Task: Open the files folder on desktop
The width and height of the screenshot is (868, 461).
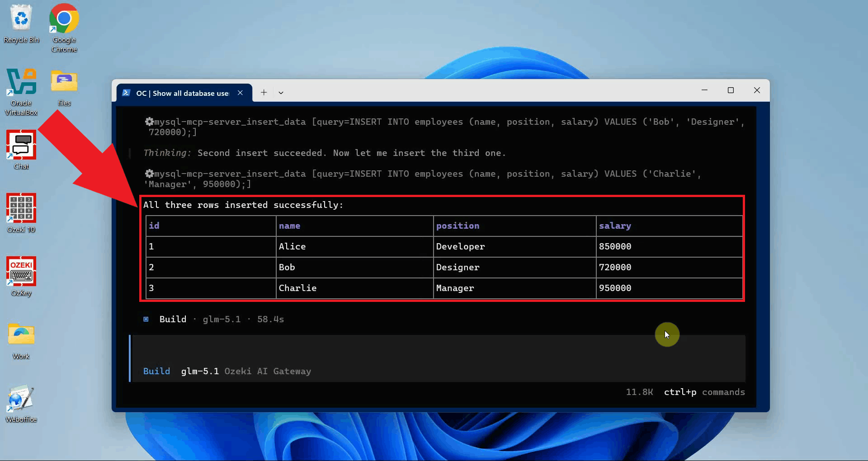Action: (x=64, y=88)
